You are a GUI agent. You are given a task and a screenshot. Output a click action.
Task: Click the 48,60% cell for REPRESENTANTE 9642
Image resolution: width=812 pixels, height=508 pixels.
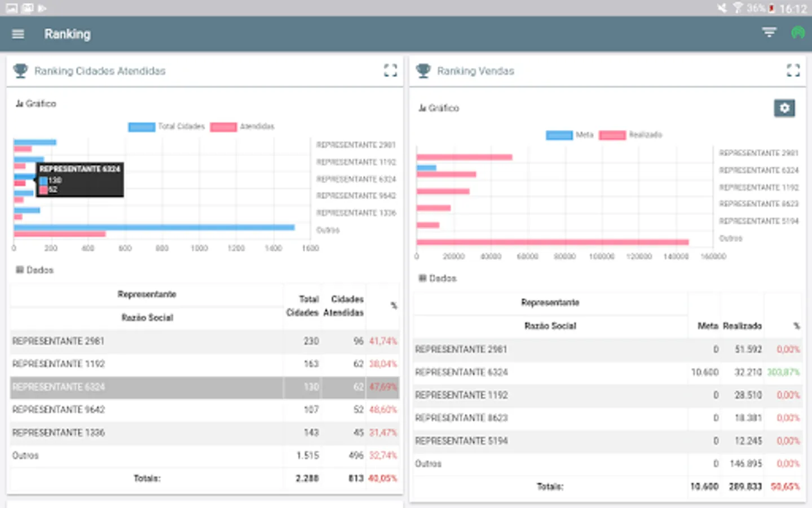point(383,410)
